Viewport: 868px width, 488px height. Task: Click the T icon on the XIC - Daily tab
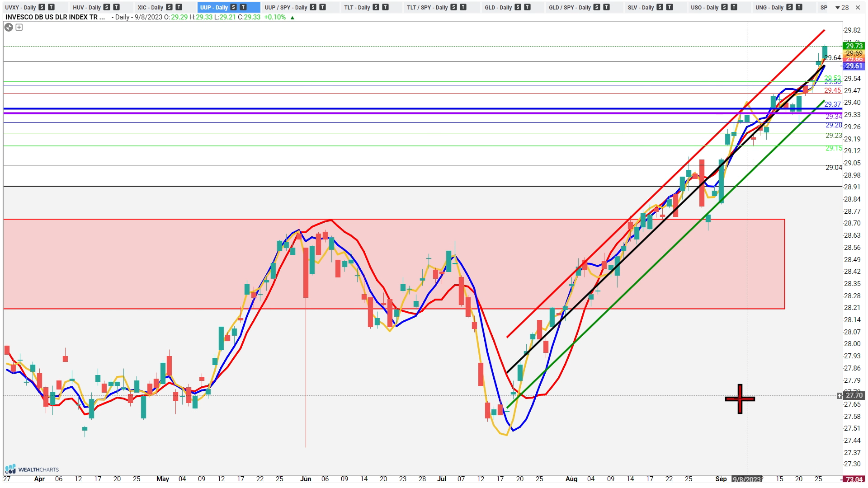coord(179,7)
